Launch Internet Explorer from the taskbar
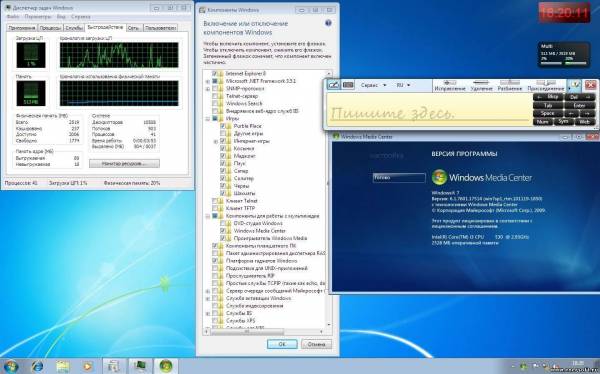This screenshot has height=374, width=600. 38,366
